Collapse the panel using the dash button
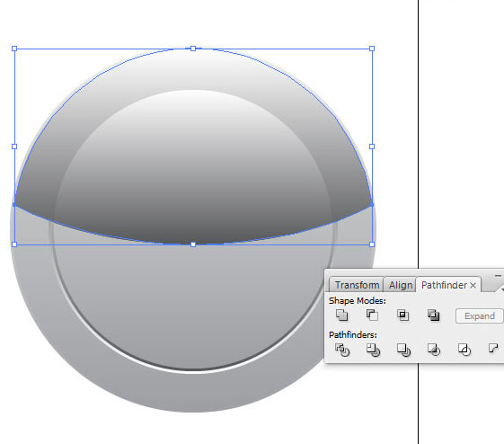This screenshot has height=444, width=504. (498, 276)
